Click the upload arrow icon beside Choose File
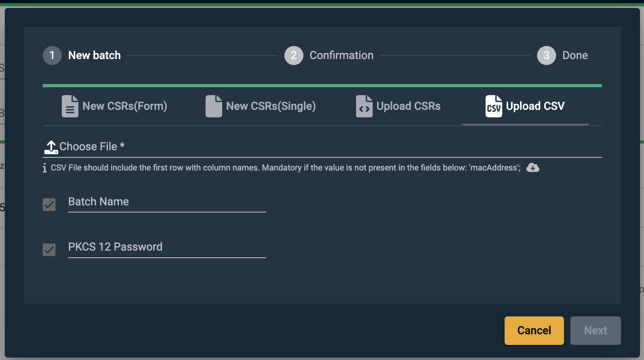644x360 pixels. tap(50, 146)
